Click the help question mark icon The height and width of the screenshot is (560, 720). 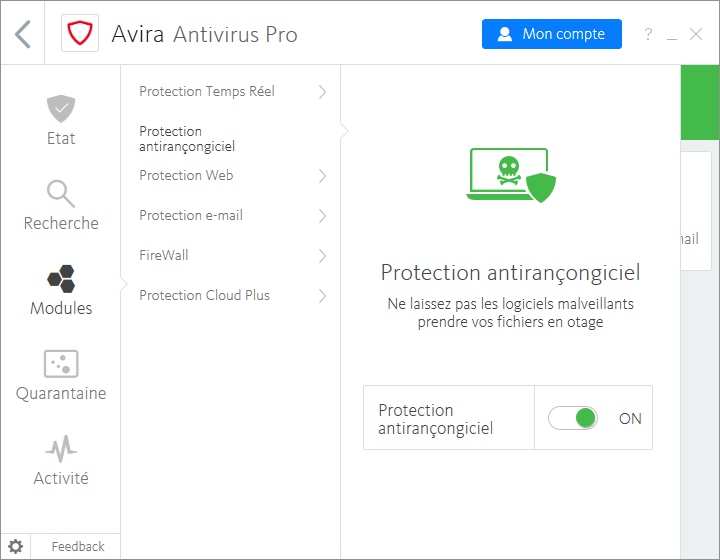pos(648,34)
